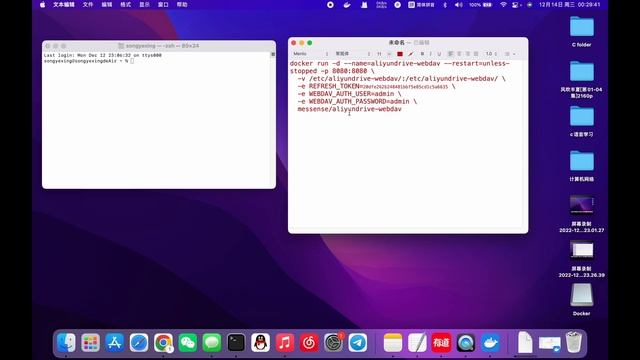Open the text highlight color picker
The height and width of the screenshot is (360, 640).
[411, 54]
